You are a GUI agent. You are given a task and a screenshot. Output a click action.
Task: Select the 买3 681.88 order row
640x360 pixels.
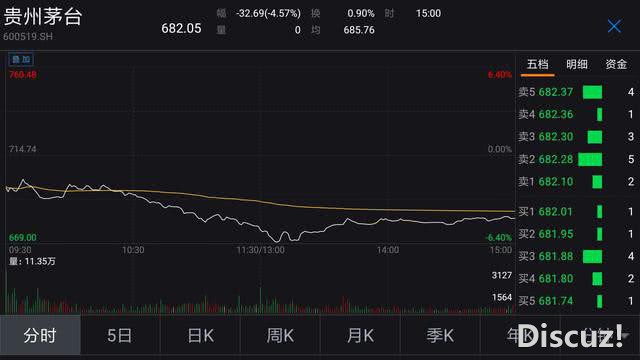click(x=576, y=256)
